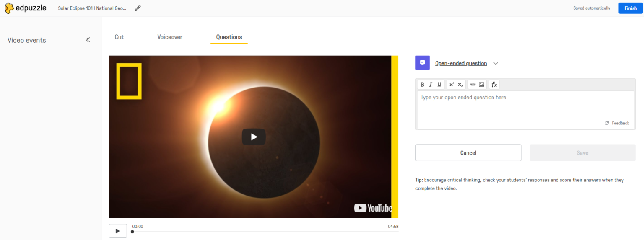Viewport: 644px width, 240px height.
Task: Apply Italic formatting in editor toolbar
Action: coord(431,85)
